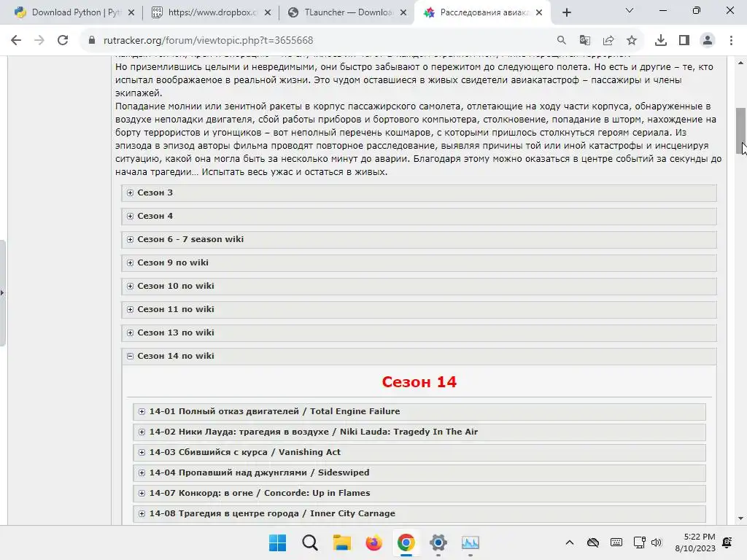
Task: Expand 14-03 Vanishing Act episode
Action: [419, 452]
